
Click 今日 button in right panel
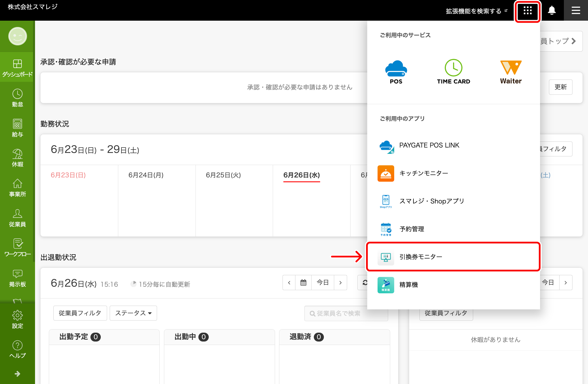coord(550,283)
